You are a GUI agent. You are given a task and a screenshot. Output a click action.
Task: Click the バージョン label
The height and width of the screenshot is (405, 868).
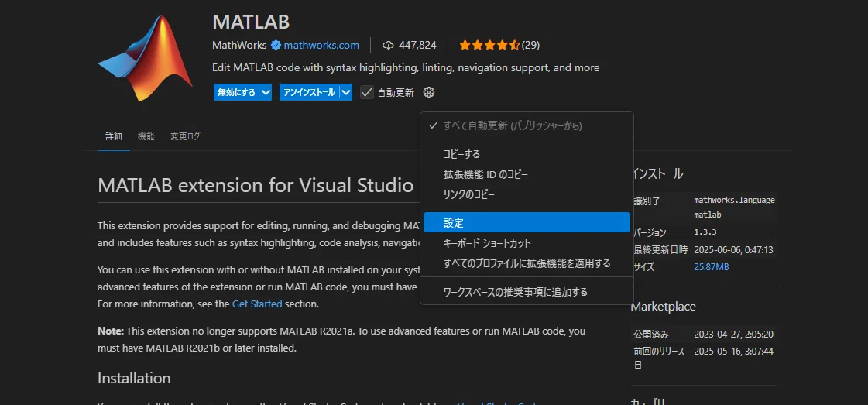click(650, 232)
